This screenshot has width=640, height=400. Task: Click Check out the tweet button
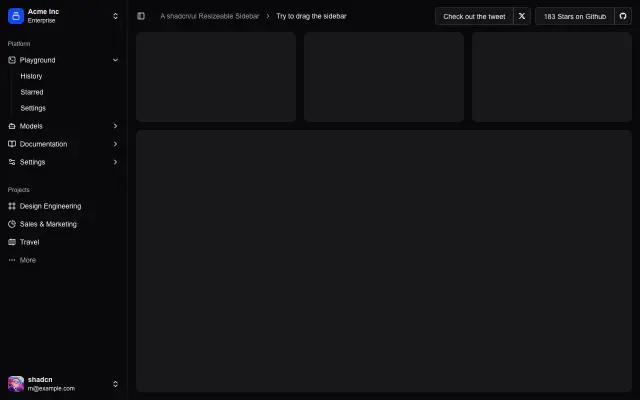(474, 16)
